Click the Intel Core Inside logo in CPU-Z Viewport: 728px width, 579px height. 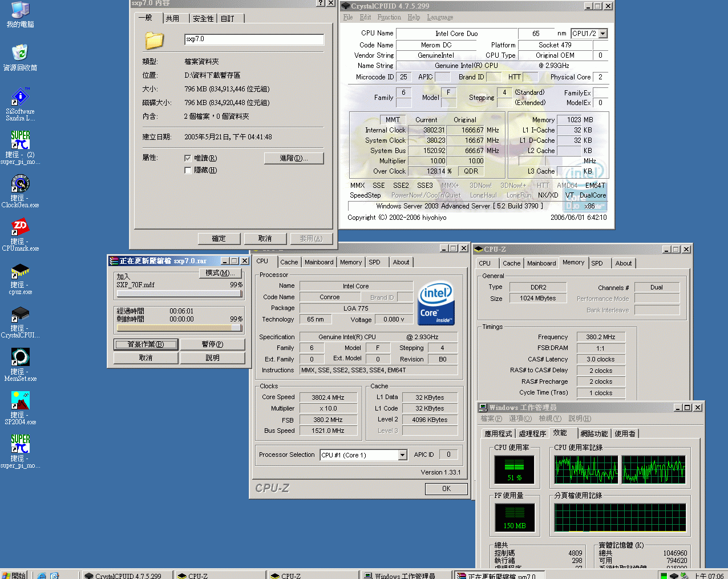[436, 303]
